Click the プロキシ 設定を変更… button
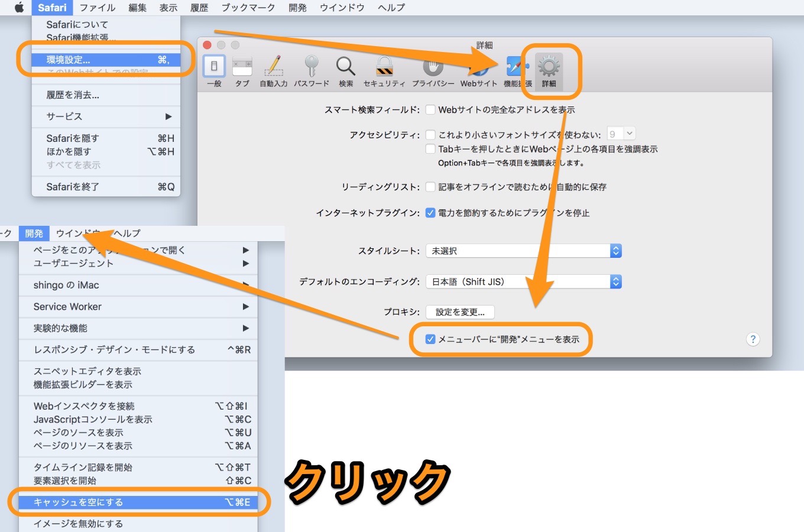 point(460,312)
